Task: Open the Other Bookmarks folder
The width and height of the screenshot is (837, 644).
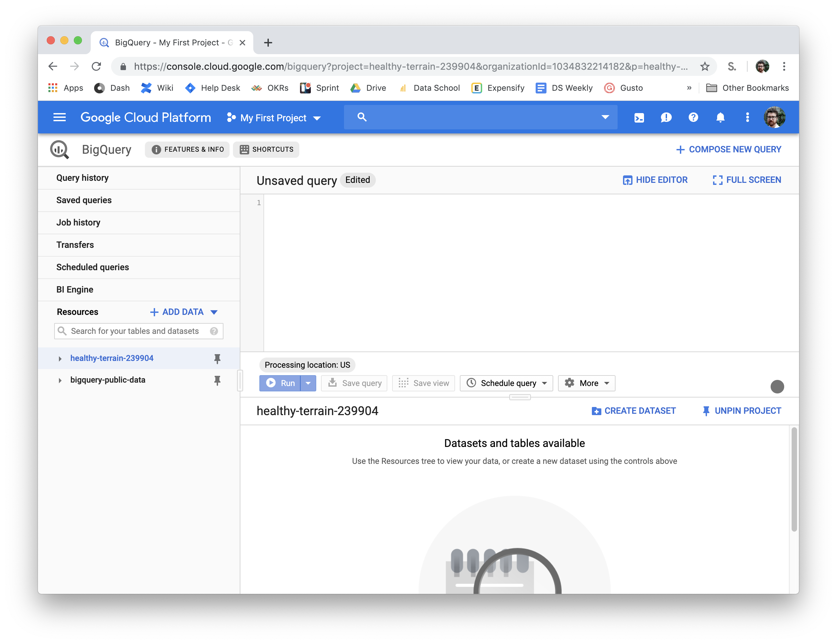Action: 747,88
